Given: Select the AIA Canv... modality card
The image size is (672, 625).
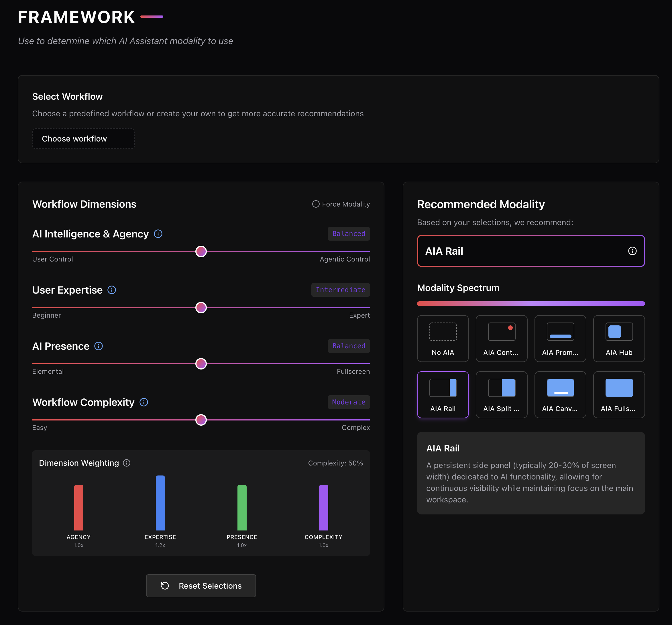Looking at the screenshot, I should 560,394.
